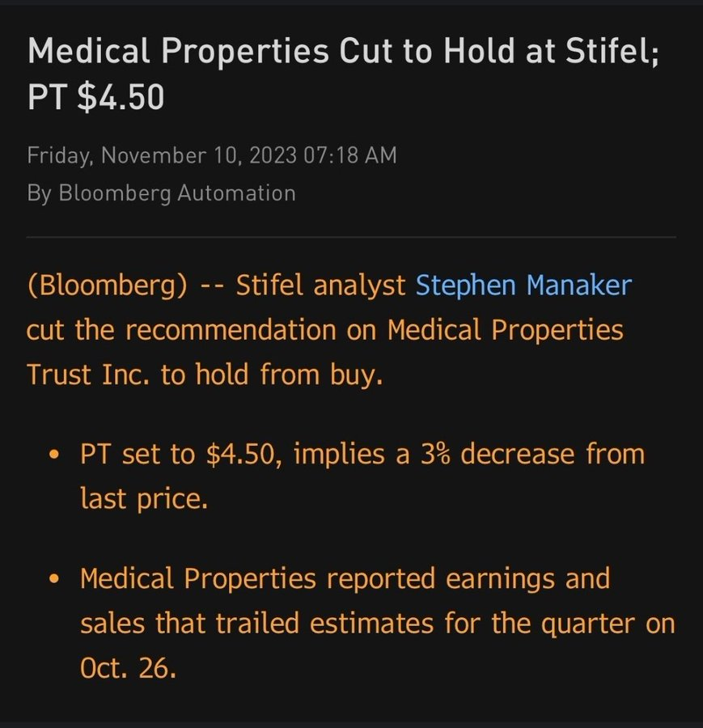This screenshot has height=728, width=703.
Task: Click the second orange bullet point
Action: (x=54, y=580)
